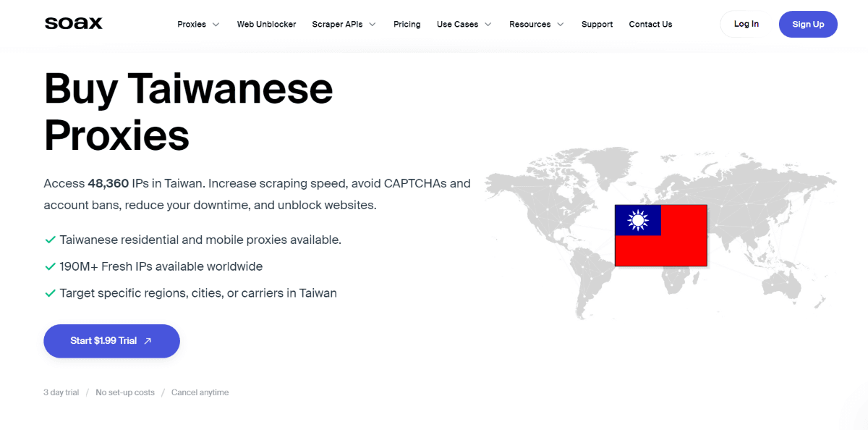Click the arrow icon on trial button
Image resolution: width=868 pixels, height=430 pixels.
(148, 341)
